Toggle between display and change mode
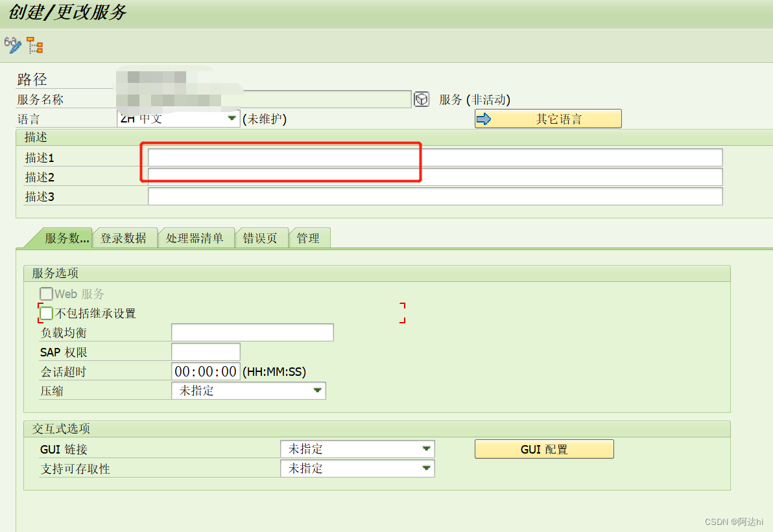Screen dimensions: 773x532 pyautogui.click(x=12, y=45)
